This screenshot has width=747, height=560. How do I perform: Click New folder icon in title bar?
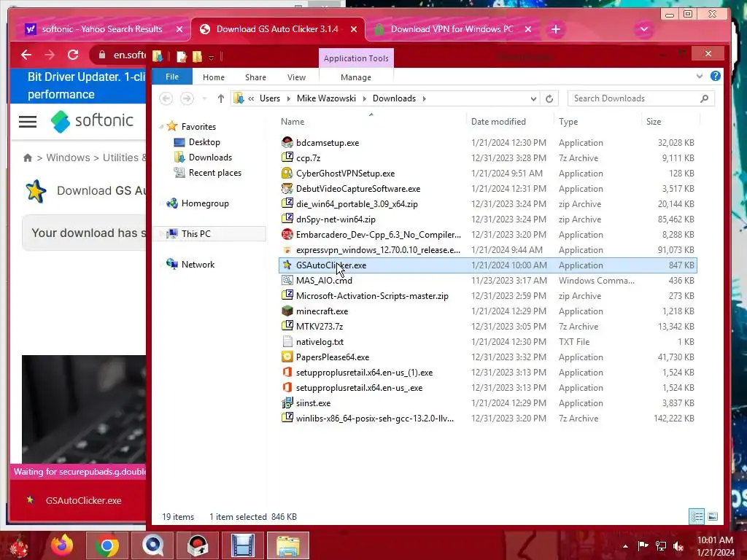point(197,57)
